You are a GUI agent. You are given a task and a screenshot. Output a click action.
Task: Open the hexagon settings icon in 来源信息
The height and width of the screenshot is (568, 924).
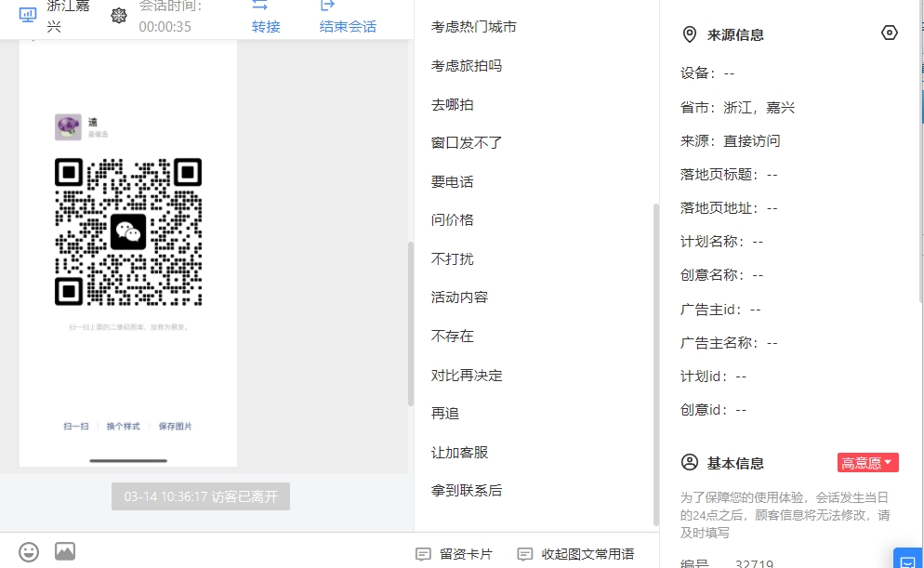890,33
